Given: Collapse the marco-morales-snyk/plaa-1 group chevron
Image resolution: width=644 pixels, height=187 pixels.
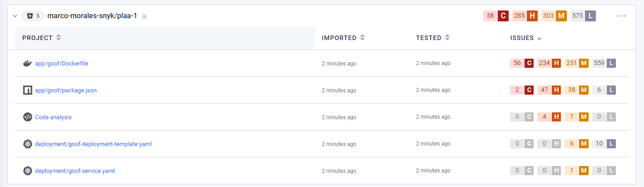Looking at the screenshot, I should pos(15,16).
